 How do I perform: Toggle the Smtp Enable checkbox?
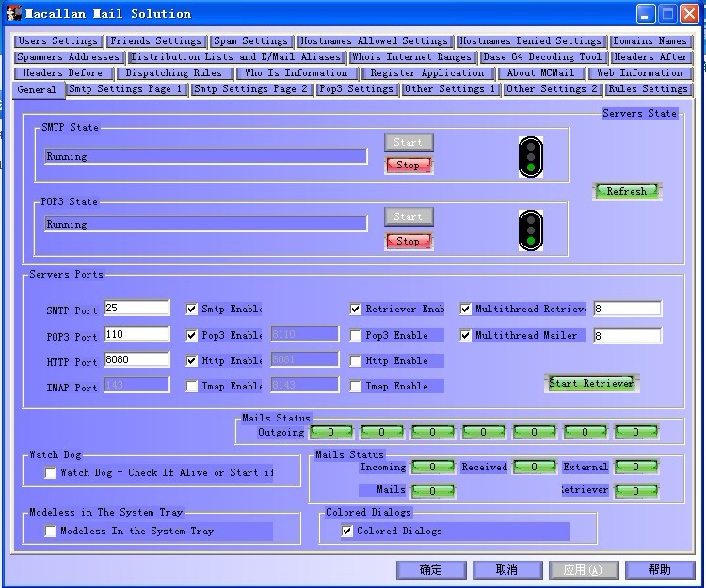click(x=191, y=310)
